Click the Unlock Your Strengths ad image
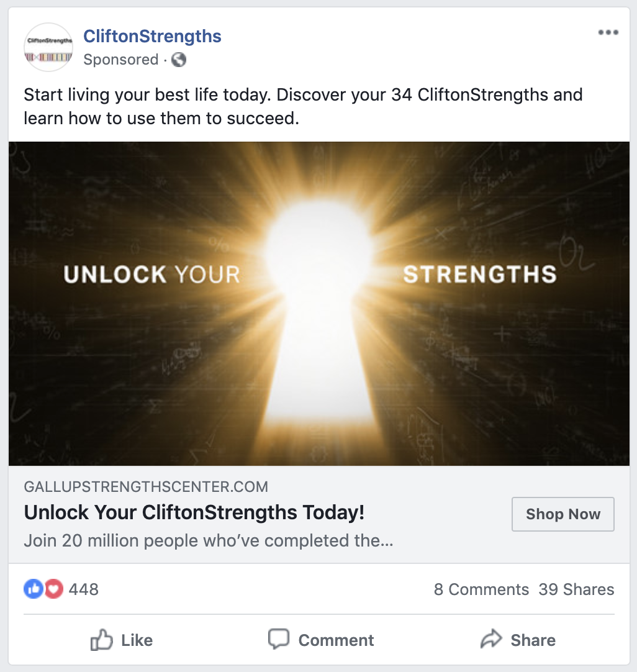The width and height of the screenshot is (637, 672). [x=319, y=304]
